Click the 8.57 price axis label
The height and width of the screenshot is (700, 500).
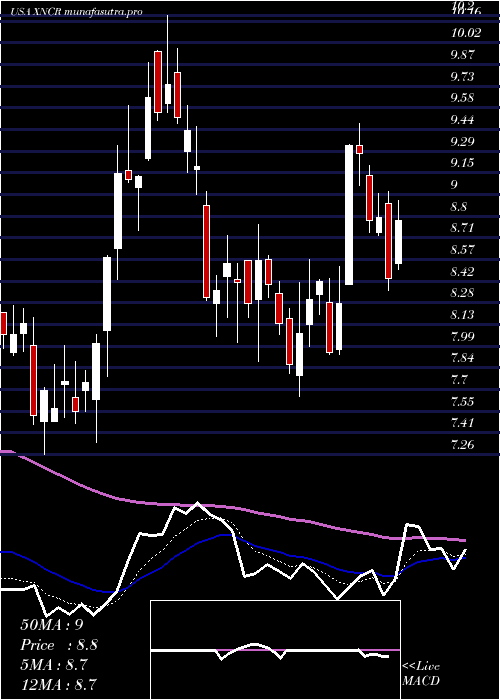(x=463, y=250)
